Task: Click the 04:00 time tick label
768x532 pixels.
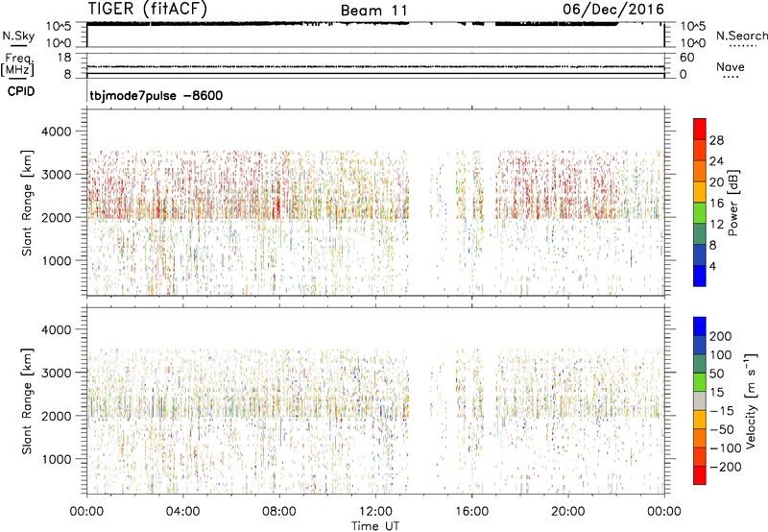Action: coord(182,512)
